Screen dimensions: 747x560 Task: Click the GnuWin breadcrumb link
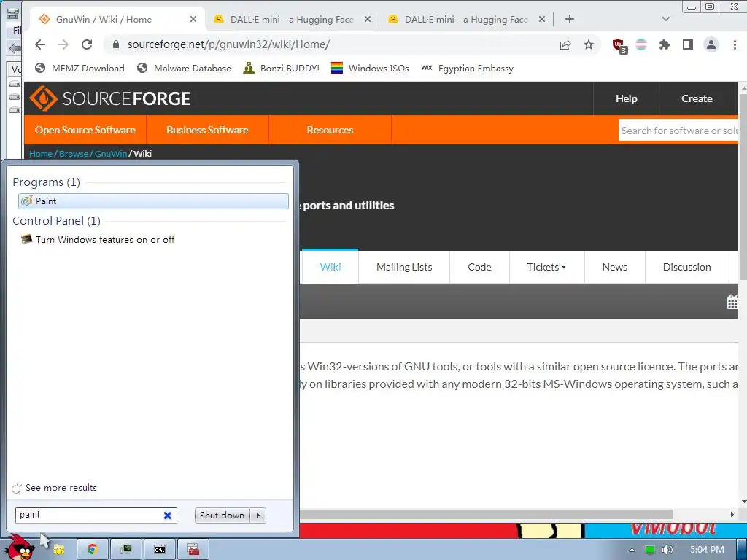coord(111,154)
